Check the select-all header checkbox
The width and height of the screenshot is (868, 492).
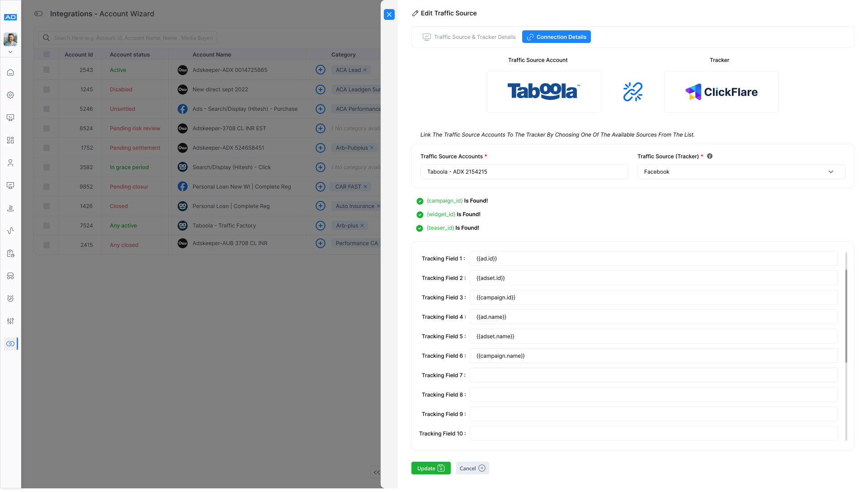[47, 54]
